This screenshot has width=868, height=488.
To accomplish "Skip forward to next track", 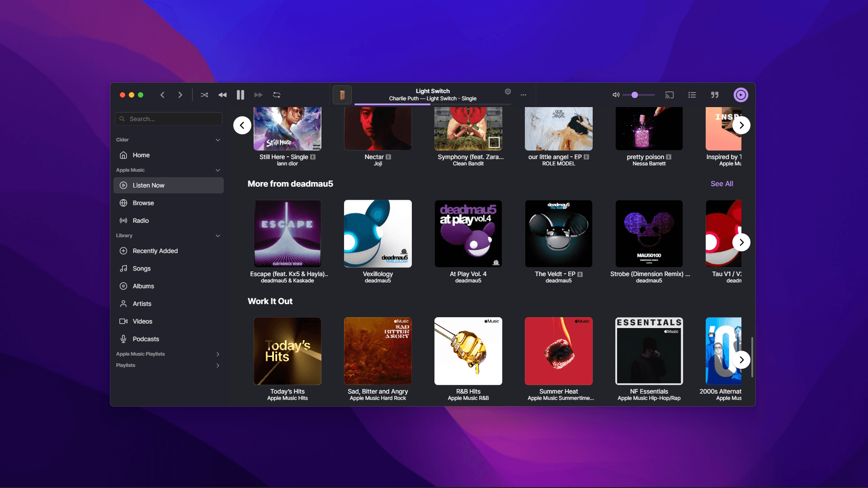I will click(x=259, y=95).
